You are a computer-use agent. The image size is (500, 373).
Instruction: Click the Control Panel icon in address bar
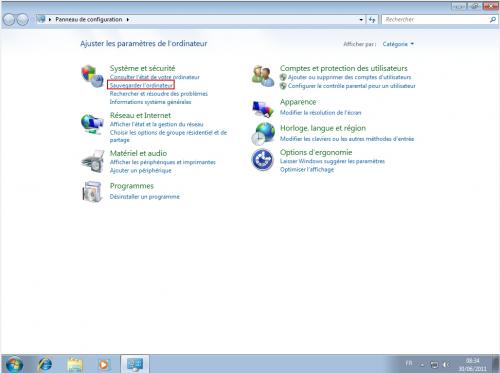(x=41, y=19)
